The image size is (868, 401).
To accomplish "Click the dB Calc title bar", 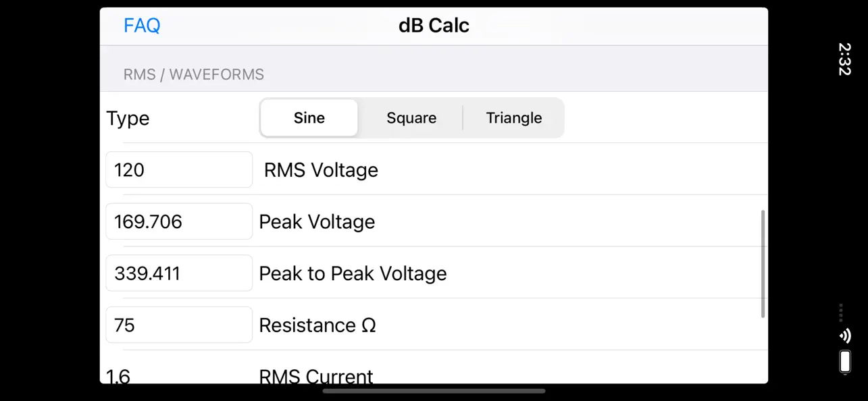I will (433, 25).
